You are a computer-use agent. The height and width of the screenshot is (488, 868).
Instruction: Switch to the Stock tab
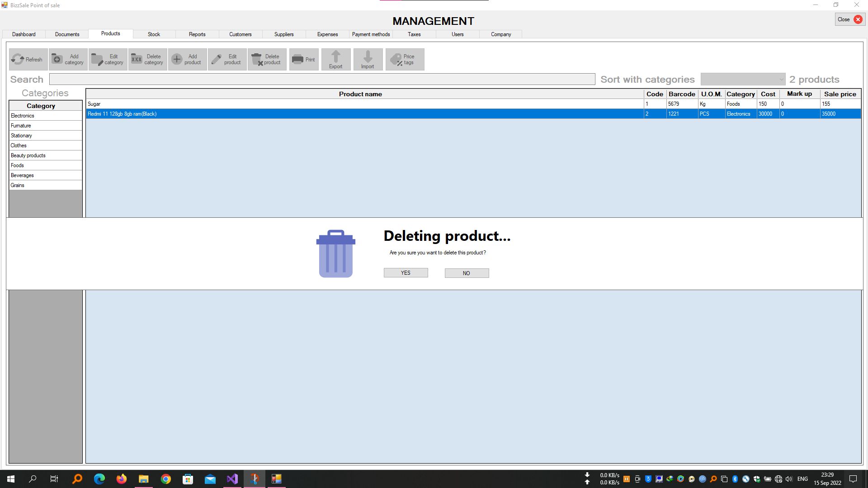(154, 34)
